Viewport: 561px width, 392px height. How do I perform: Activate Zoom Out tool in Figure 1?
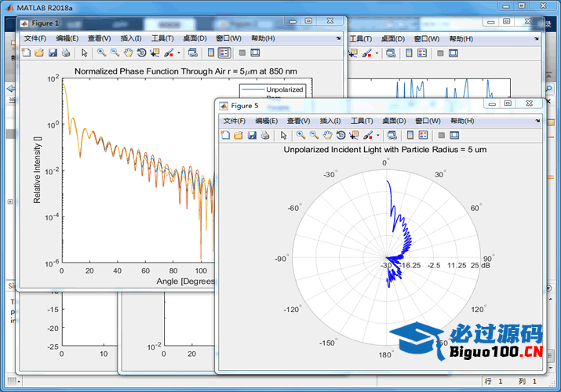(x=115, y=53)
